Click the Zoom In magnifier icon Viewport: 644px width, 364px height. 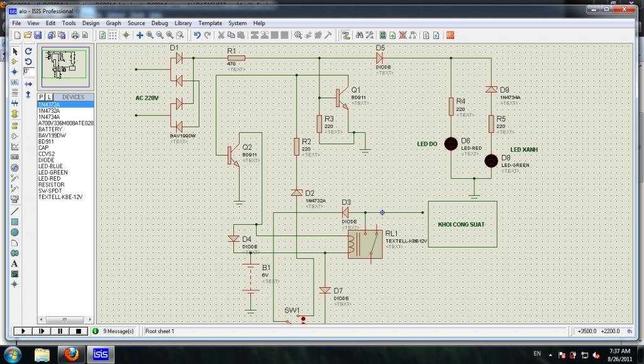click(x=150, y=35)
